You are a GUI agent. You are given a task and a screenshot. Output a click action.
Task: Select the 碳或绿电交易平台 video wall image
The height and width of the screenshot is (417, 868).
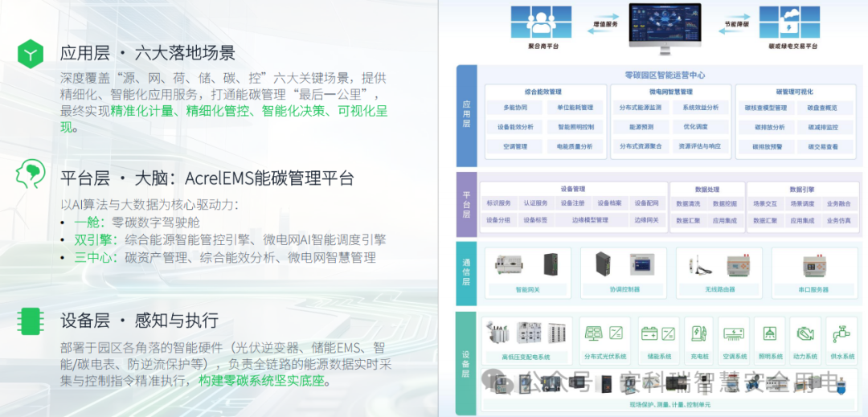tap(789, 22)
